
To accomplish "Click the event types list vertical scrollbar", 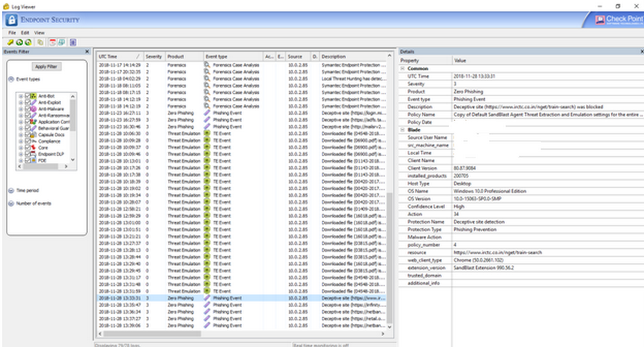I will coord(72,115).
